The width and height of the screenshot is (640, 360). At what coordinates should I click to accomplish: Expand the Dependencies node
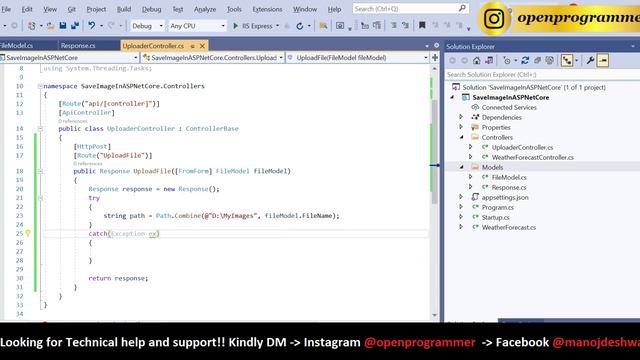[x=461, y=117]
